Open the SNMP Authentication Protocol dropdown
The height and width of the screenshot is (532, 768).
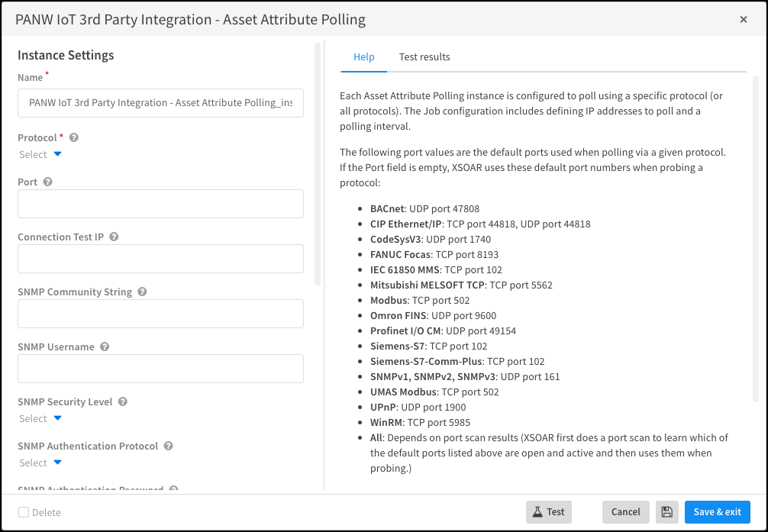tap(40, 463)
